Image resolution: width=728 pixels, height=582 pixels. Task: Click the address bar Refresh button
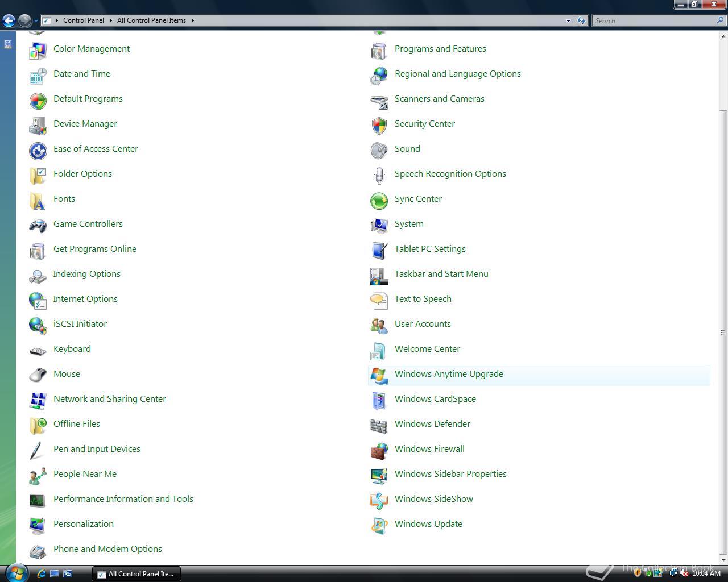[581, 20]
